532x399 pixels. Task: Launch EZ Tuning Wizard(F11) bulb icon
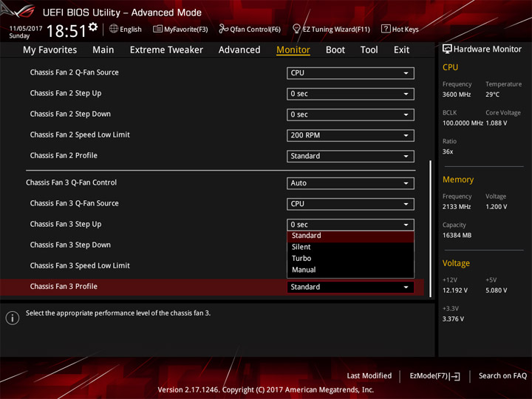click(296, 29)
